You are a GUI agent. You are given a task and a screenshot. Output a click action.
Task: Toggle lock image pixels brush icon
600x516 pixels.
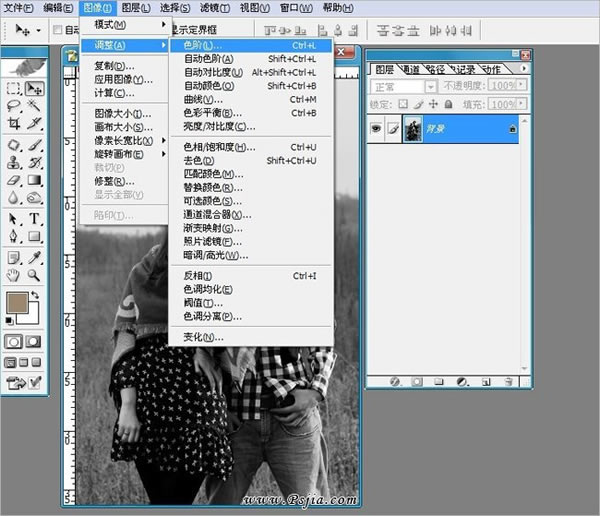click(418, 104)
